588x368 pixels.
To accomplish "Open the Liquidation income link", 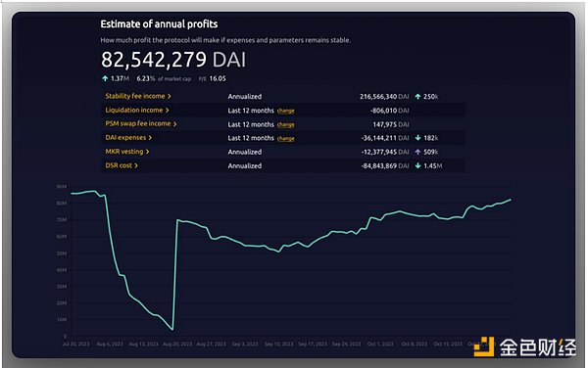I will [x=137, y=110].
